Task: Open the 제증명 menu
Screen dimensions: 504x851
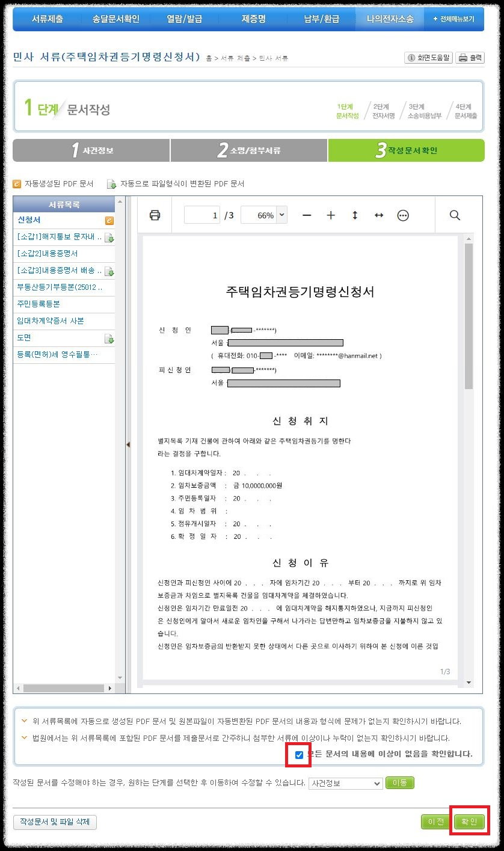Action: (253, 19)
